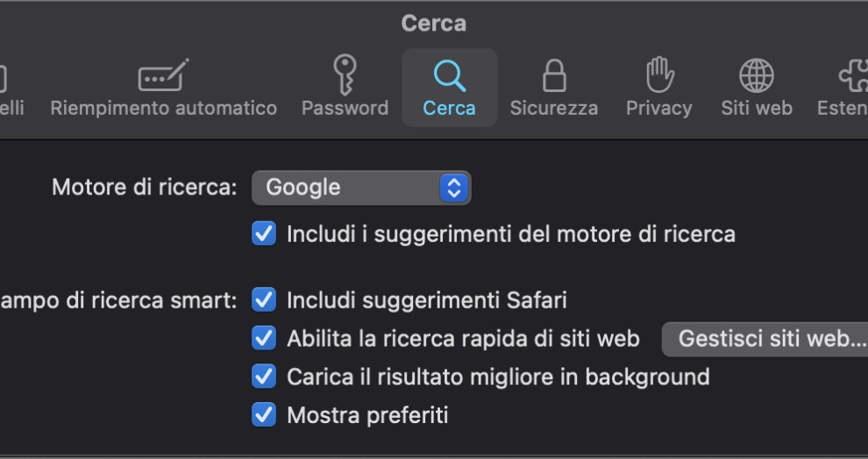Open the Privacy hand icon
The image size is (868, 459).
659,75
